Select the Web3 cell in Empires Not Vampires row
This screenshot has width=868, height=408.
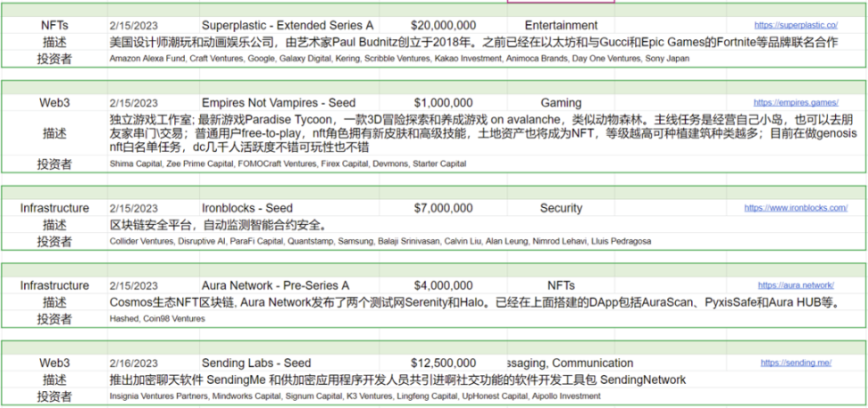coord(54,103)
